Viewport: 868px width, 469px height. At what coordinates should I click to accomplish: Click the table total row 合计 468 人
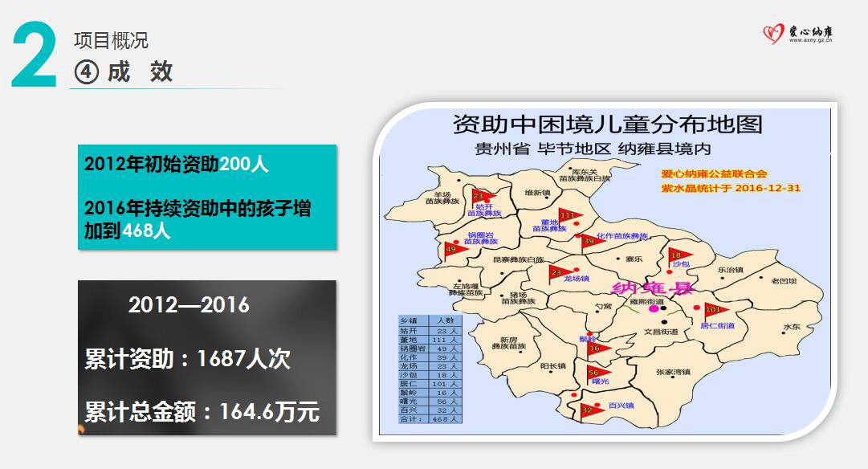(430, 419)
